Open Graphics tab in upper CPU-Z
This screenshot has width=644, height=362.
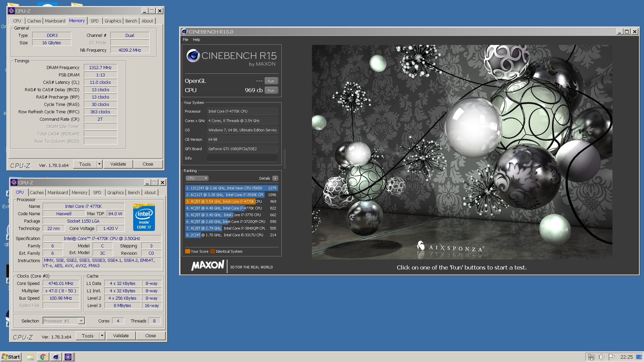coord(113,21)
